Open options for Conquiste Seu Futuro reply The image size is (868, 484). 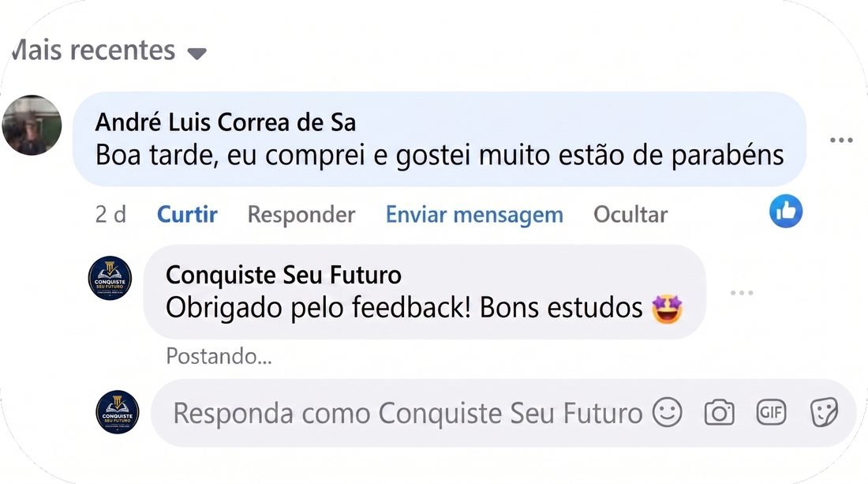[741, 292]
